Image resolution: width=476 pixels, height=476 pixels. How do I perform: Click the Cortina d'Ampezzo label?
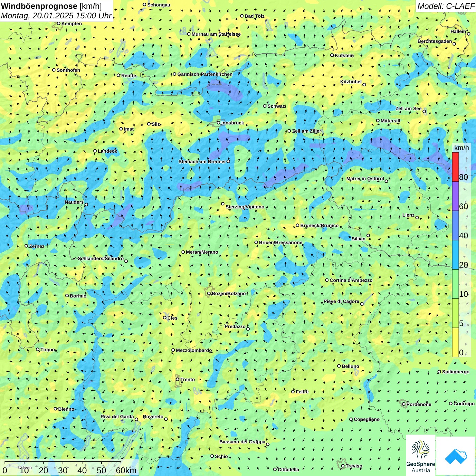(351, 280)
